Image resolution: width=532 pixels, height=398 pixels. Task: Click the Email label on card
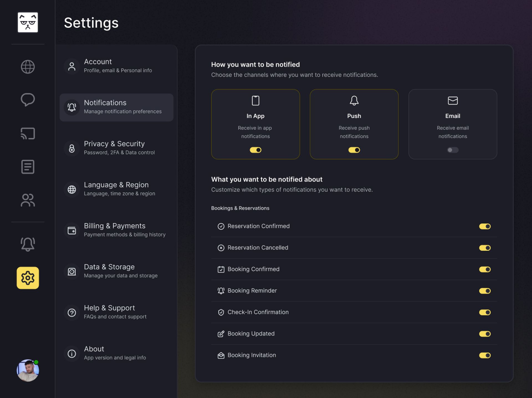point(453,116)
